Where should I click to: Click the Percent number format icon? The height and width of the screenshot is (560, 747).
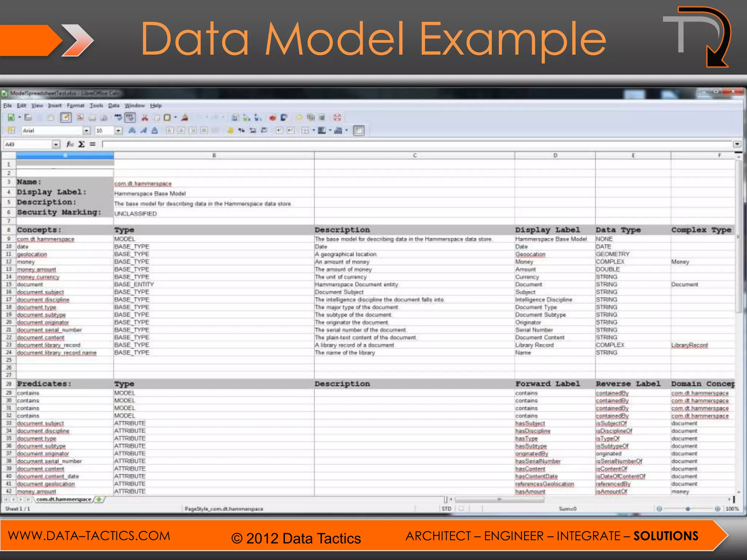241,131
